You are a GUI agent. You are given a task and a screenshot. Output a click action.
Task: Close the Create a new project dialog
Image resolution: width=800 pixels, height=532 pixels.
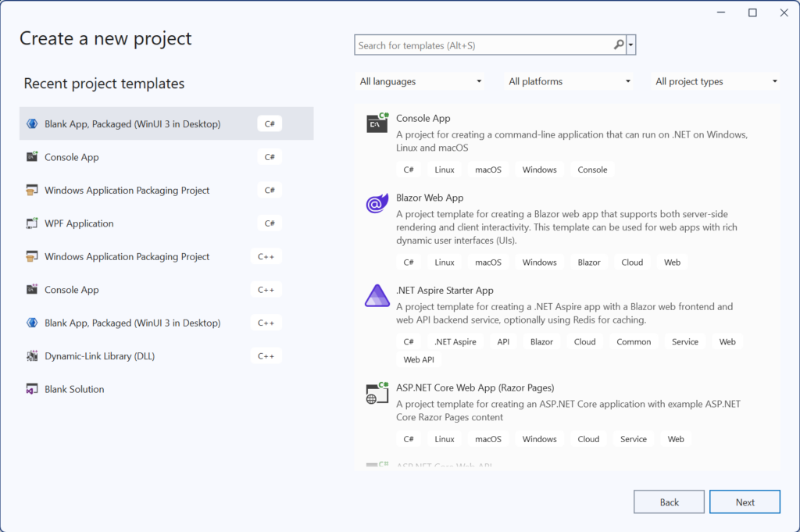(x=784, y=12)
